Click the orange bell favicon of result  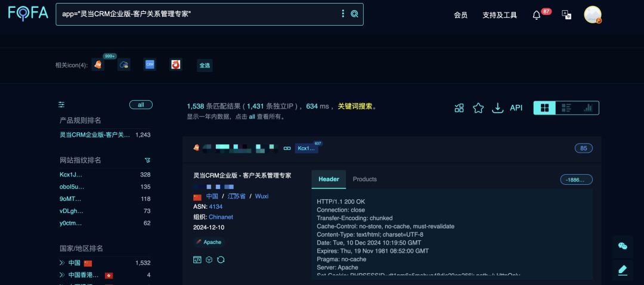(x=196, y=147)
